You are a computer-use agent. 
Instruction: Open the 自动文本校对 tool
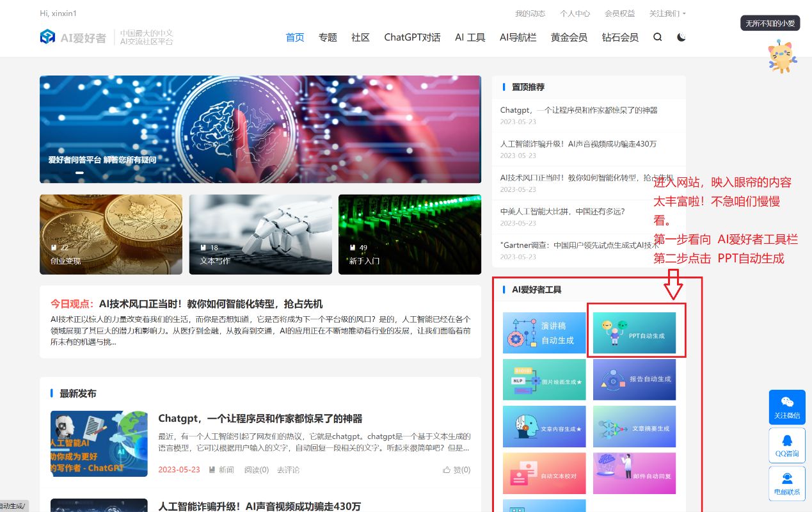coord(545,474)
